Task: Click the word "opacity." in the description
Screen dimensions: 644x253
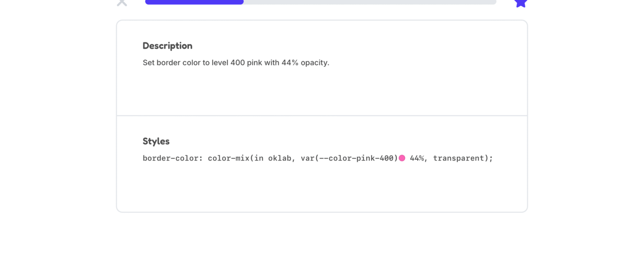Action: click(315, 63)
